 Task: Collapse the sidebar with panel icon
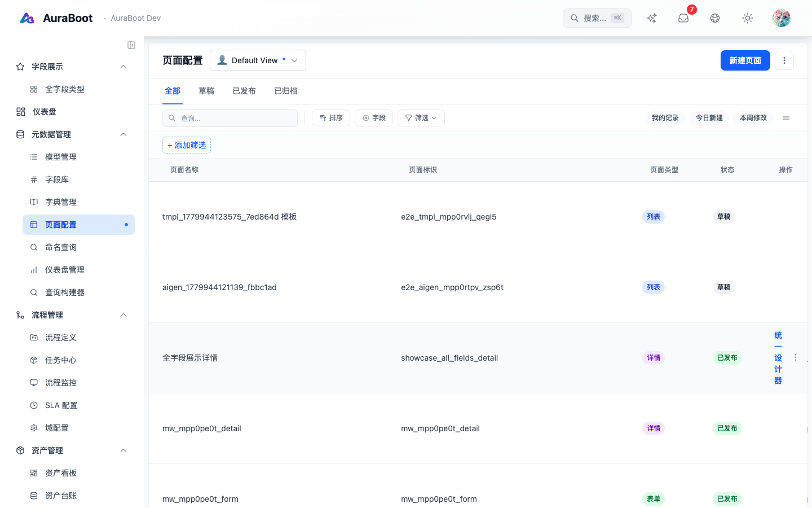click(131, 45)
